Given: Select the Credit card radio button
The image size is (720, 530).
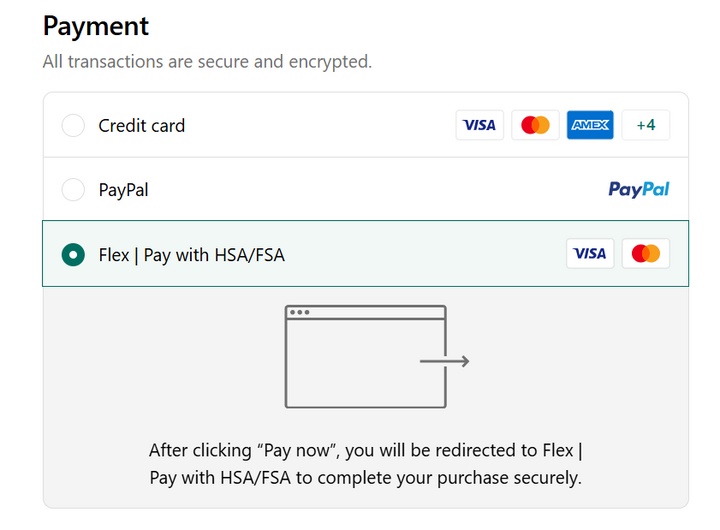Looking at the screenshot, I should pyautogui.click(x=73, y=126).
